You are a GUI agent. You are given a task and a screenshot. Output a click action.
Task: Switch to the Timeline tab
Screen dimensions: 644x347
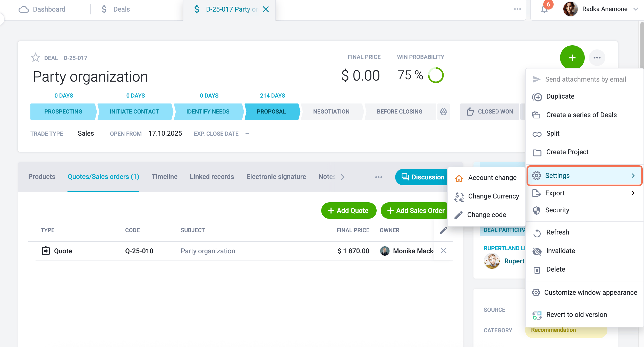coord(164,177)
